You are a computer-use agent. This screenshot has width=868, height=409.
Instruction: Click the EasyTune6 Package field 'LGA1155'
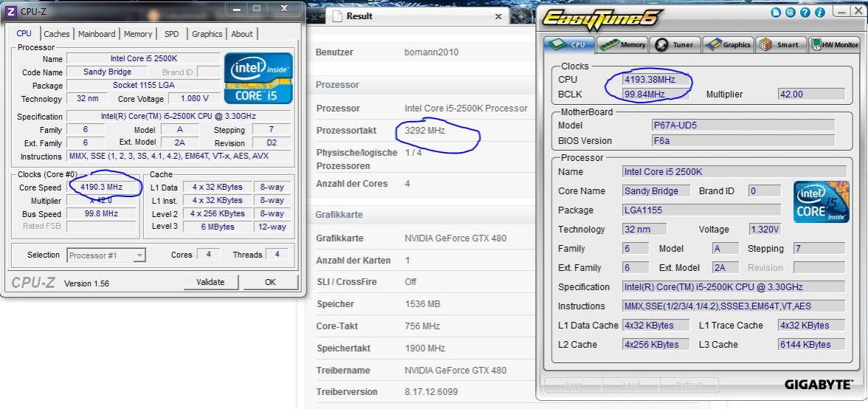pyautogui.click(x=702, y=210)
